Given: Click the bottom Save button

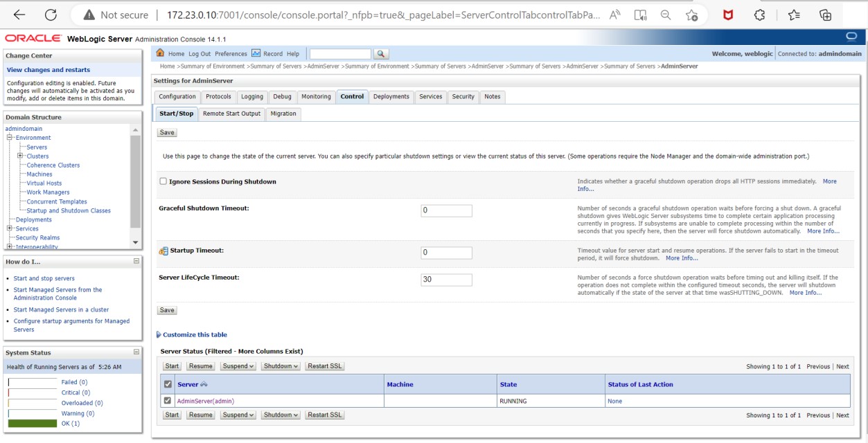Looking at the screenshot, I should point(167,310).
